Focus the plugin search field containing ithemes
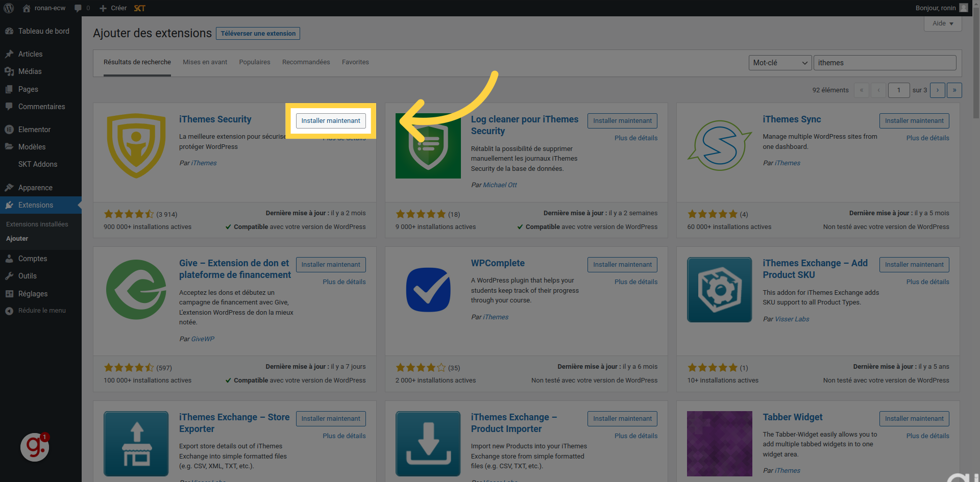The height and width of the screenshot is (482, 980). click(885, 63)
